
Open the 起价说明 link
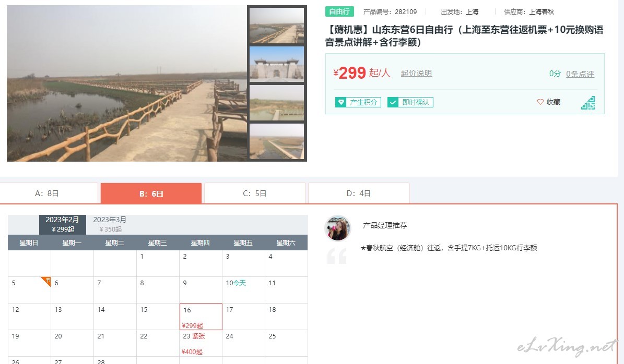(416, 73)
